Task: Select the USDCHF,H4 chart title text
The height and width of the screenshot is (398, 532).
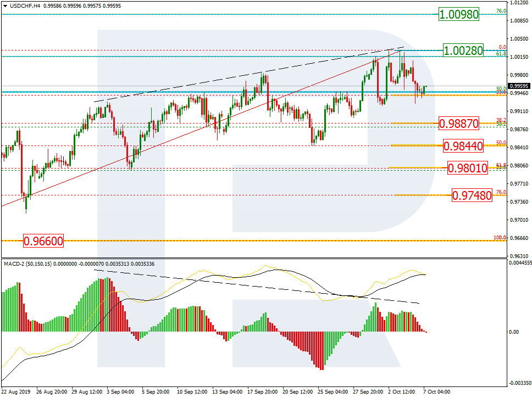Action: pos(25,5)
